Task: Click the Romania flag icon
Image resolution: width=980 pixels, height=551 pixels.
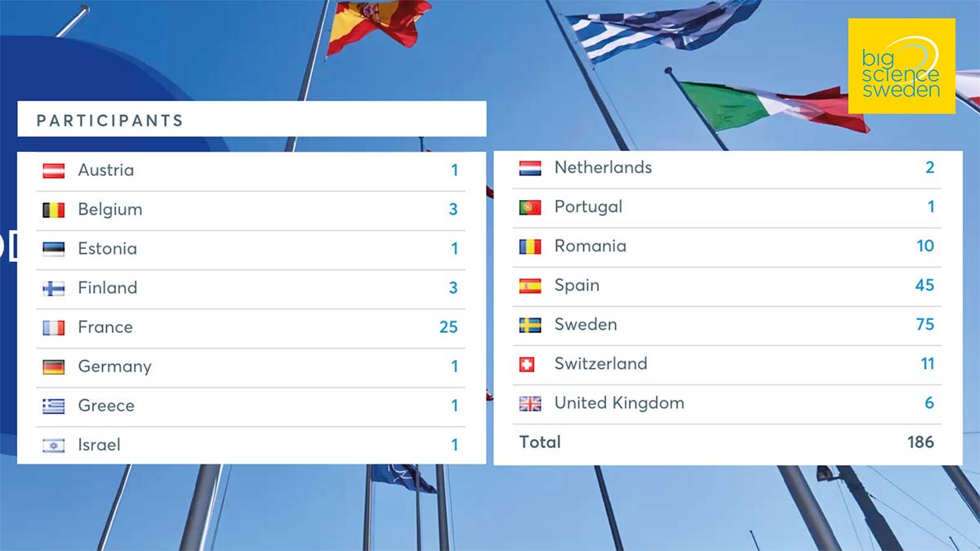Action: tap(530, 247)
